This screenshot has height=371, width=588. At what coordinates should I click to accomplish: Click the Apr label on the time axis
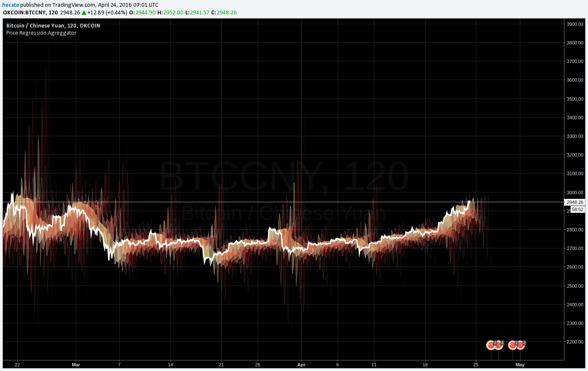pyautogui.click(x=301, y=365)
